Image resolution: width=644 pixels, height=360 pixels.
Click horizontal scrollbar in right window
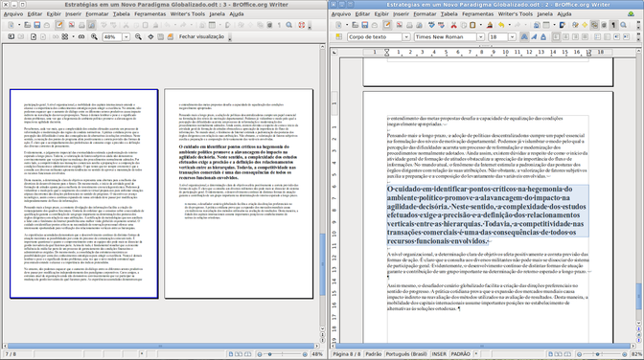click(x=483, y=346)
